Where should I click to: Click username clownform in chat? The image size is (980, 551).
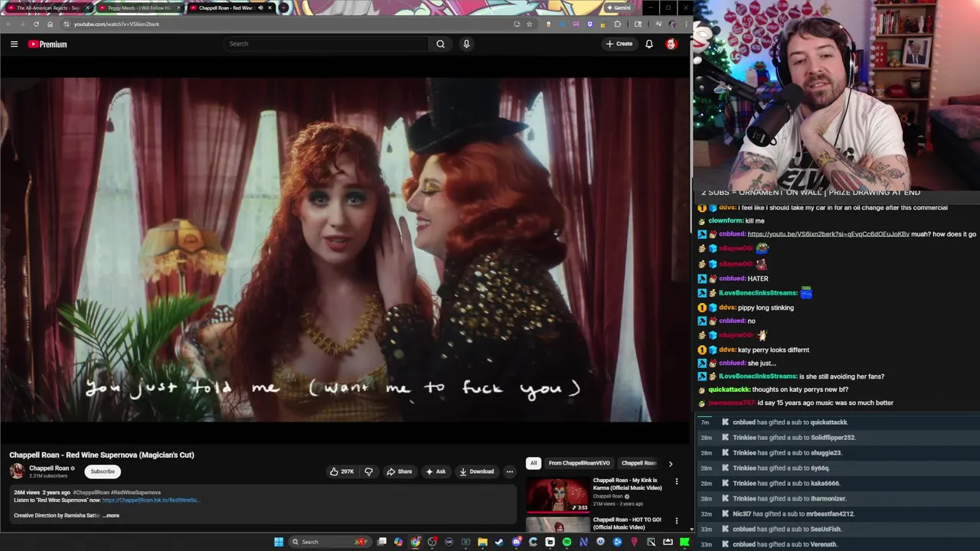pyautogui.click(x=725, y=220)
